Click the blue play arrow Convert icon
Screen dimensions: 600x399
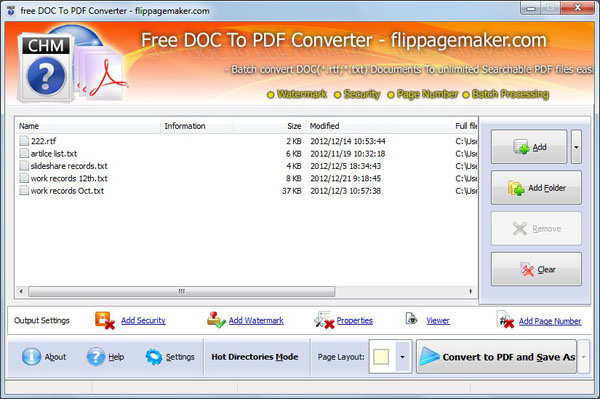click(x=429, y=357)
